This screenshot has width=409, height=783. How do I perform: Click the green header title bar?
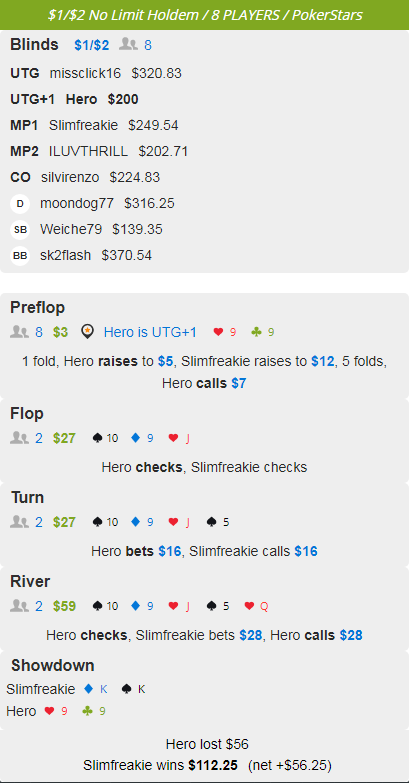(205, 15)
